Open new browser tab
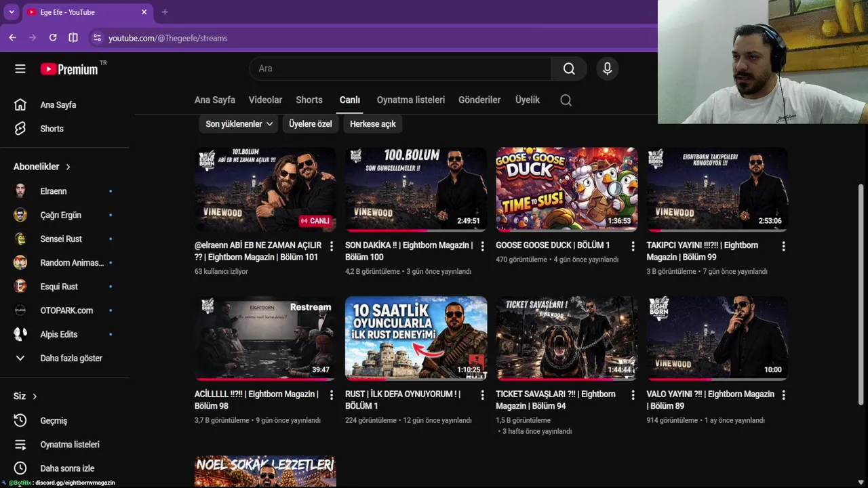 click(x=165, y=12)
